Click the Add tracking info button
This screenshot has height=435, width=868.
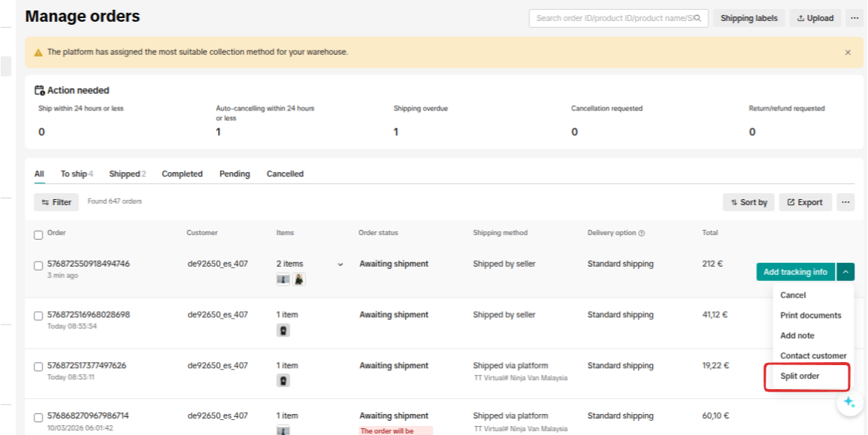[795, 272]
